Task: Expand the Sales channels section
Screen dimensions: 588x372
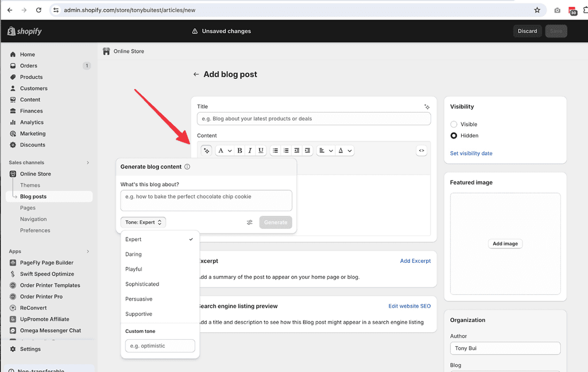Action: coord(88,163)
